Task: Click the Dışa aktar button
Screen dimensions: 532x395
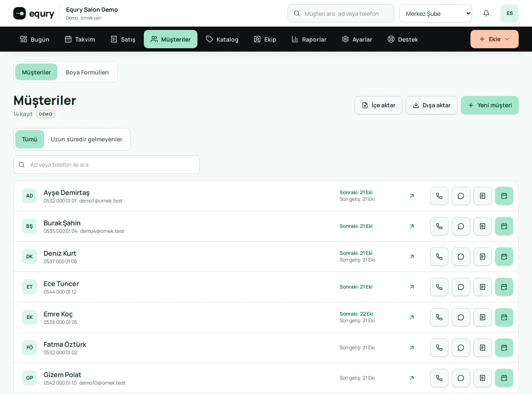Action: point(431,105)
